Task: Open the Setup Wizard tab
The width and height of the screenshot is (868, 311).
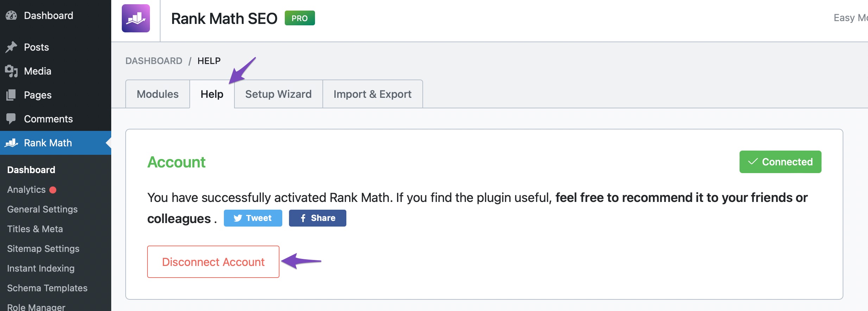Action: click(278, 94)
